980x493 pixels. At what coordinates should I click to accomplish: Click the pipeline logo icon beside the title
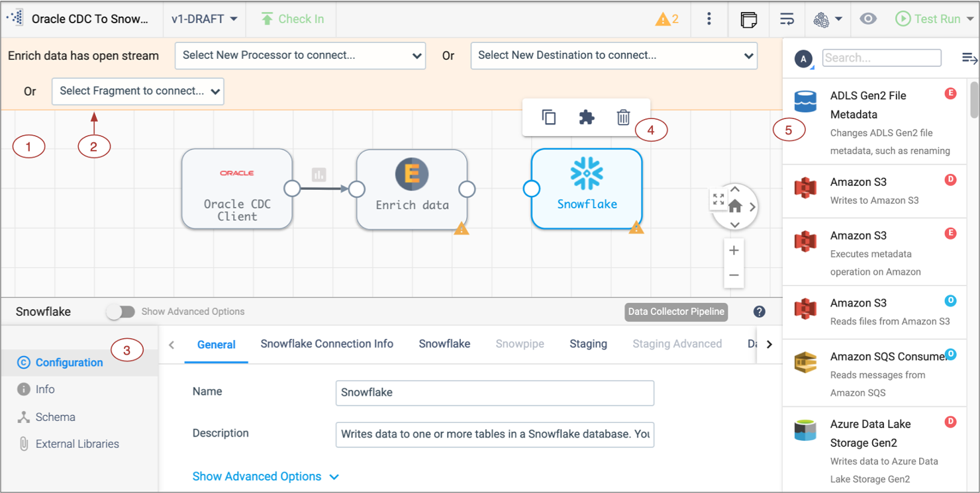(x=15, y=18)
